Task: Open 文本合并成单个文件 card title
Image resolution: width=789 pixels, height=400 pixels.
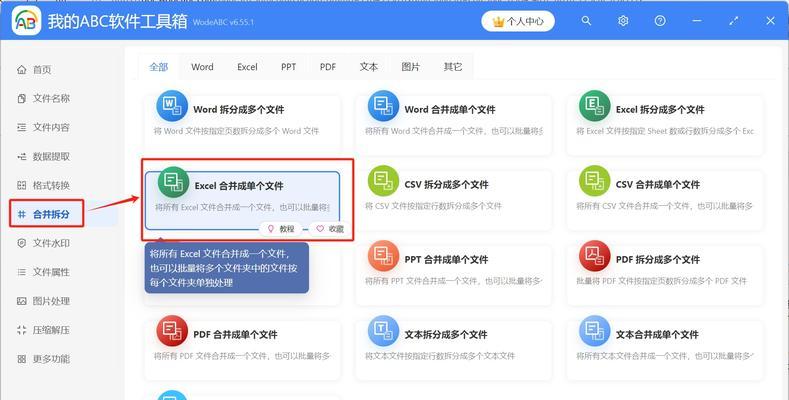Action: [657, 335]
